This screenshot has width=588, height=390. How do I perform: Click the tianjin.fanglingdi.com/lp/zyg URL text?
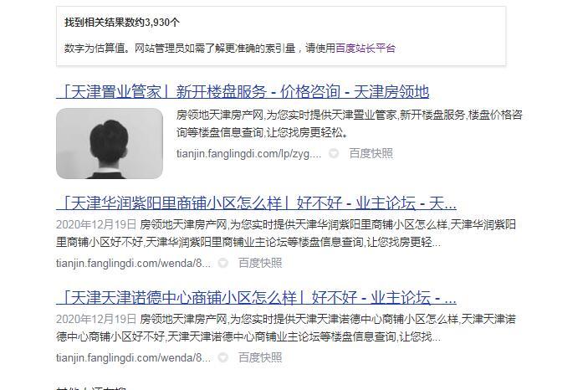248,153
